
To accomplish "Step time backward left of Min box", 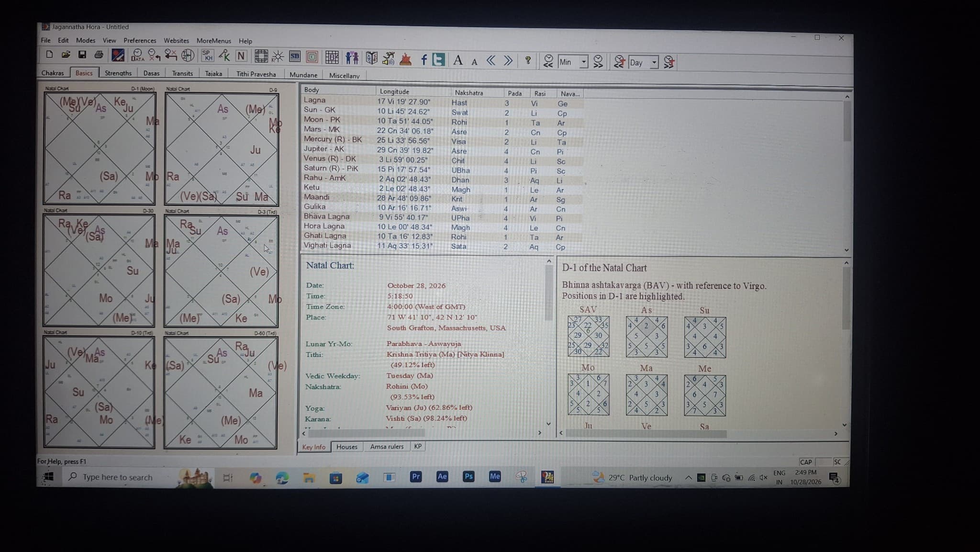I will pyautogui.click(x=548, y=61).
